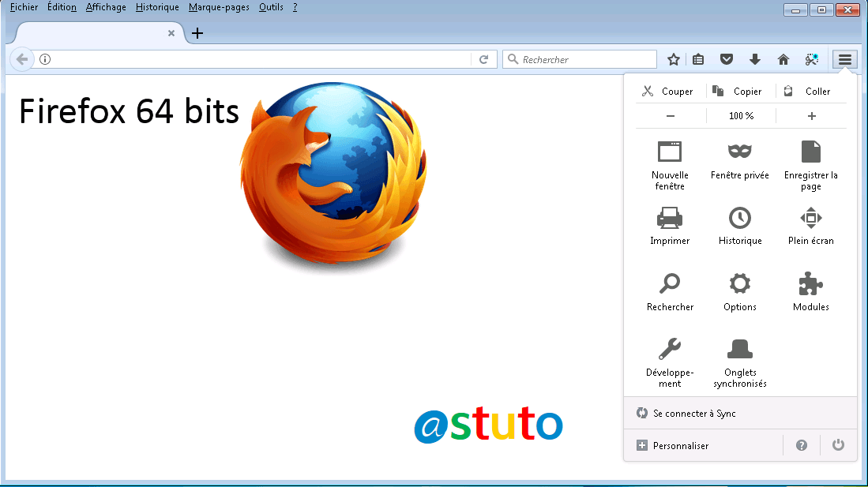Show bookmarks list icon in toolbar
Image resolution: width=868 pixels, height=487 pixels.
(x=698, y=59)
